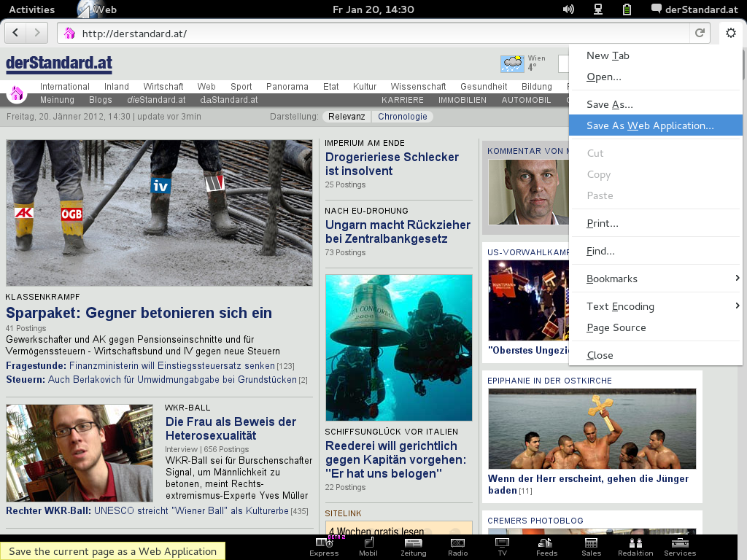Open the Epiphanie cross bathers photo
The image size is (747, 560).
[x=592, y=429]
